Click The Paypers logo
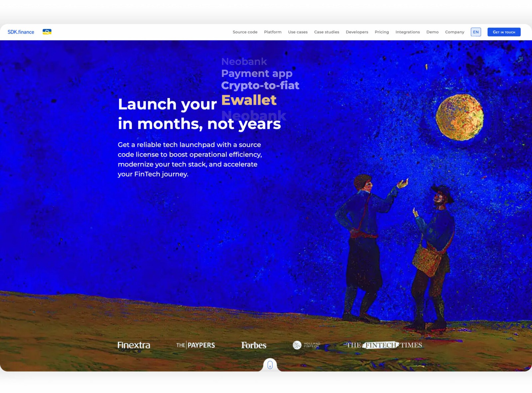532x393 pixels. pyautogui.click(x=196, y=345)
